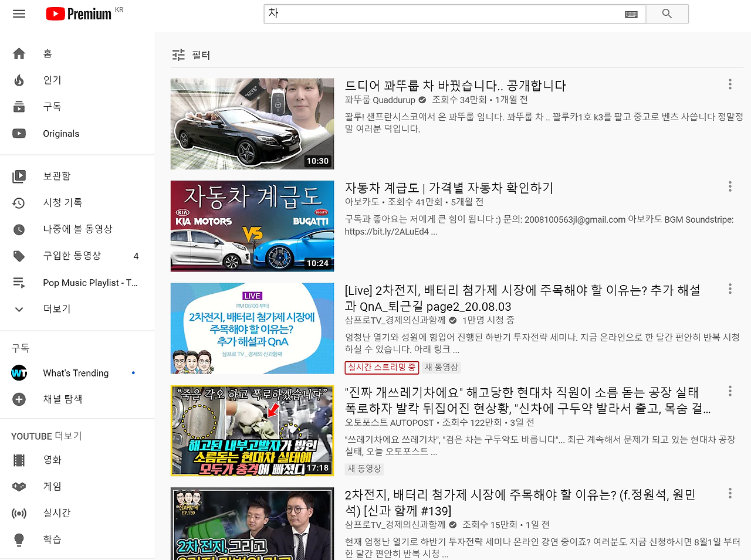Open the 홈 (Home) icon in sidebar
The image size is (751, 560).
tap(19, 53)
